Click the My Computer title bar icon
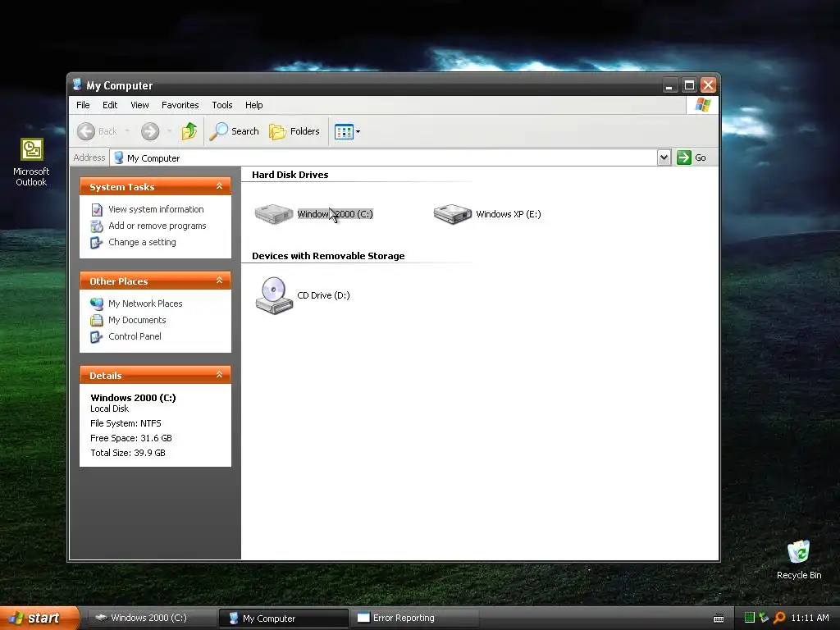 [77, 84]
